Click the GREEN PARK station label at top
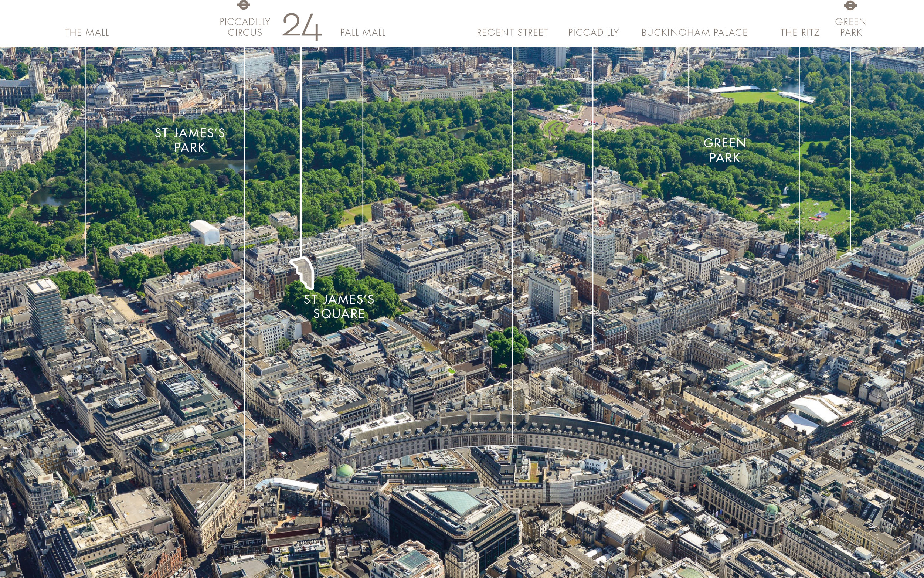This screenshot has height=578, width=924. tap(850, 27)
